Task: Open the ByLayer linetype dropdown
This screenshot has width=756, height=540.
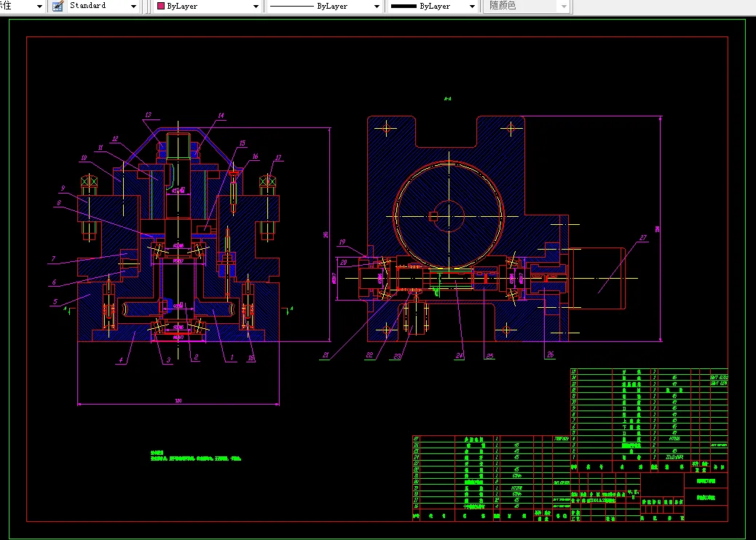Action: [377, 7]
